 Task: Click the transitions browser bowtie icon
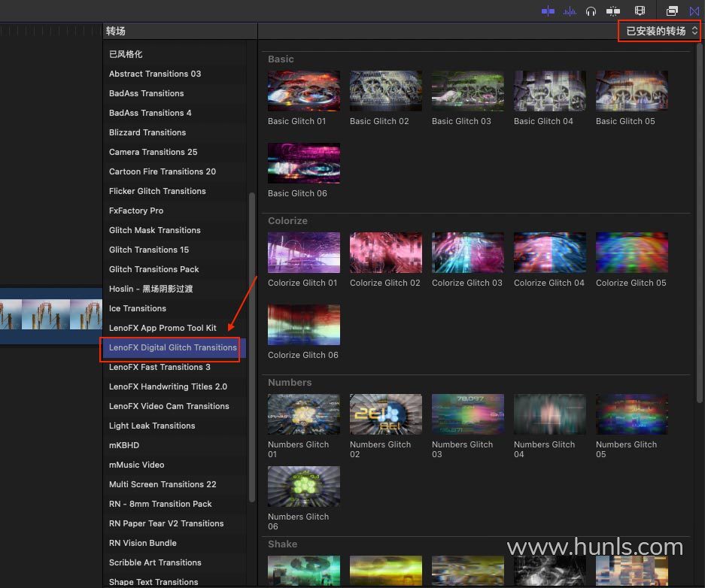[x=694, y=11]
